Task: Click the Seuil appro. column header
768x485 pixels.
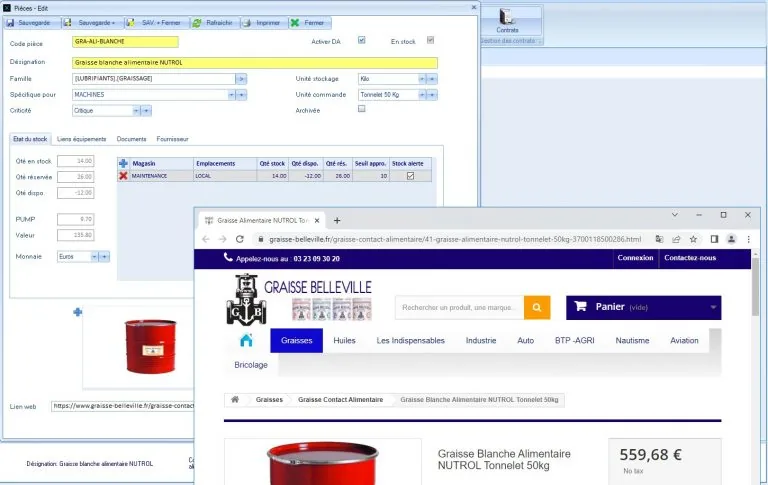Action: pos(371,164)
